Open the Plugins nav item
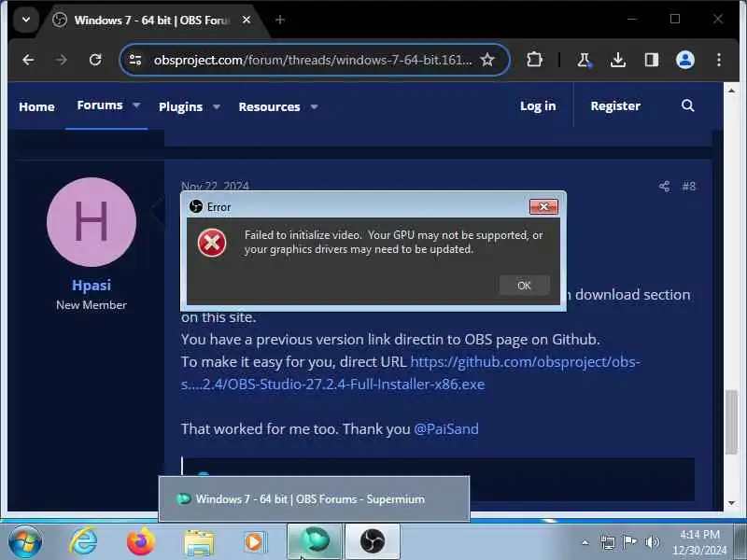This screenshot has width=747, height=560. [180, 106]
